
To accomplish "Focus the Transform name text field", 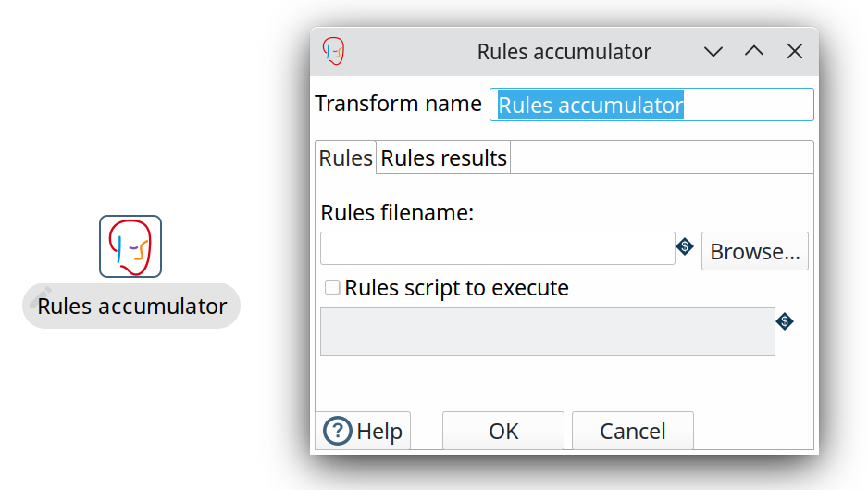I will point(651,105).
